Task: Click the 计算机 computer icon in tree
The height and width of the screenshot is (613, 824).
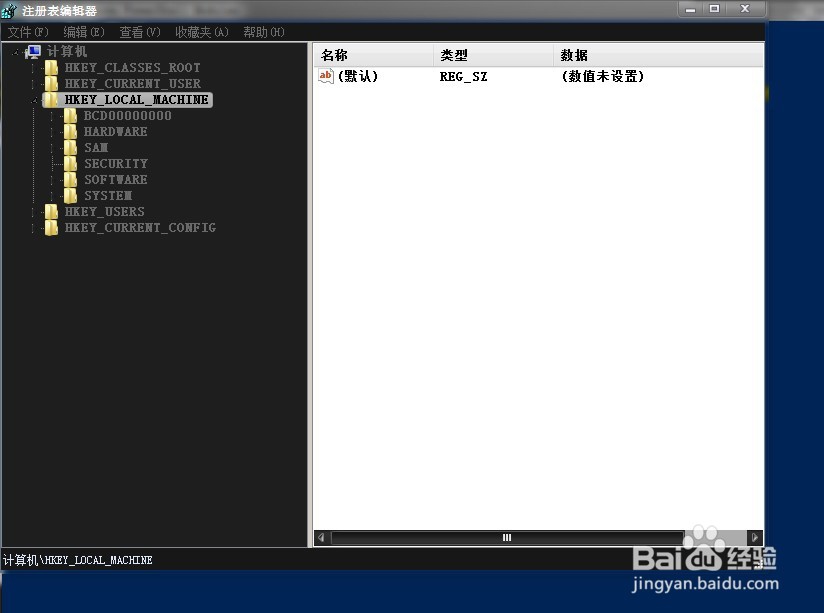Action: click(x=33, y=52)
